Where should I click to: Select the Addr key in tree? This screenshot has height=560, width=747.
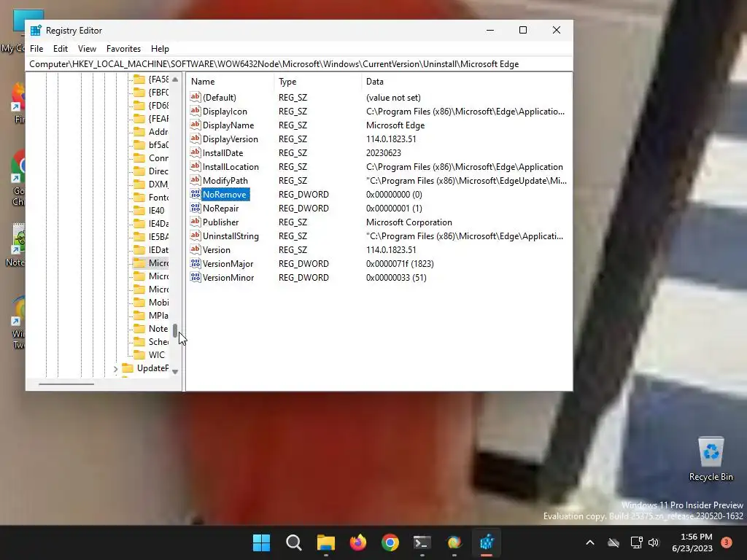(x=151, y=131)
